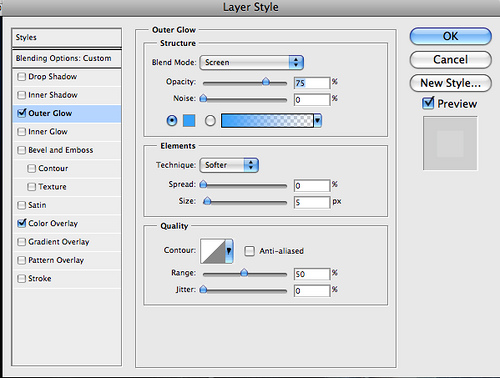This screenshot has height=378, width=500.
Task: Open the Blend Mode dropdown
Action: (x=251, y=62)
